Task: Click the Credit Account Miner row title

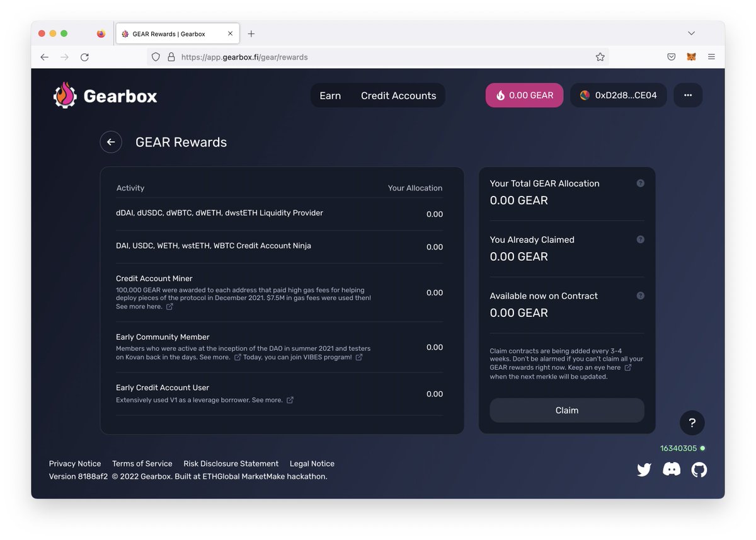Action: point(154,279)
